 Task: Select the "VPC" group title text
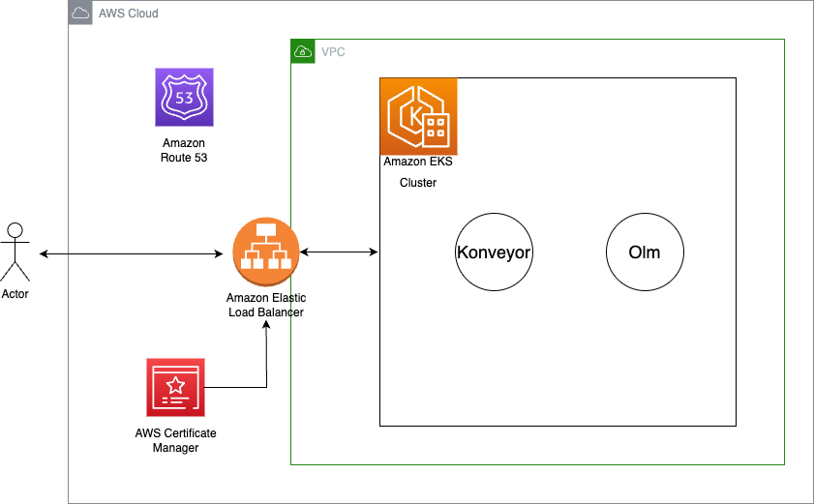(333, 51)
